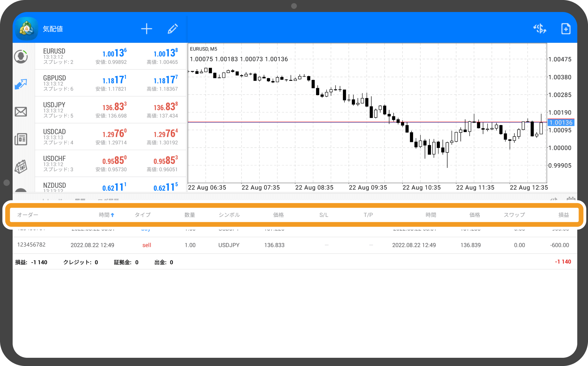588x366 pixels.
Task: Select the GBPUSD quote row
Action: pyautogui.click(x=111, y=83)
